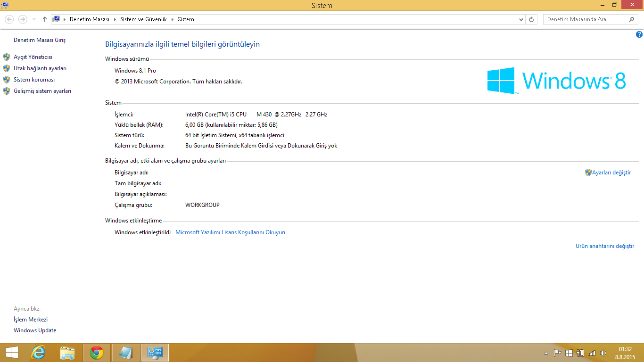Click 'Ürün anahtarını değiştir' link
This screenshot has height=362, width=644.
click(605, 246)
